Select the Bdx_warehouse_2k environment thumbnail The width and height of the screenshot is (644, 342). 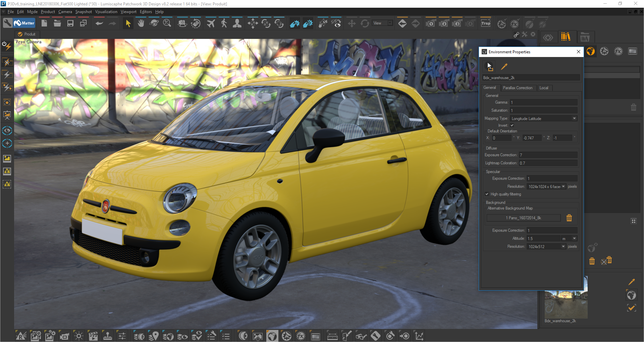[566, 304]
